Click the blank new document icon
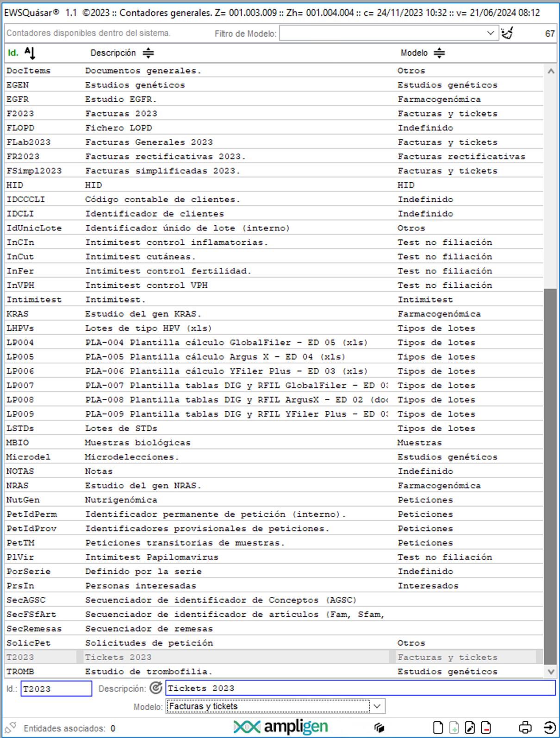The width and height of the screenshot is (560, 738). (x=438, y=727)
